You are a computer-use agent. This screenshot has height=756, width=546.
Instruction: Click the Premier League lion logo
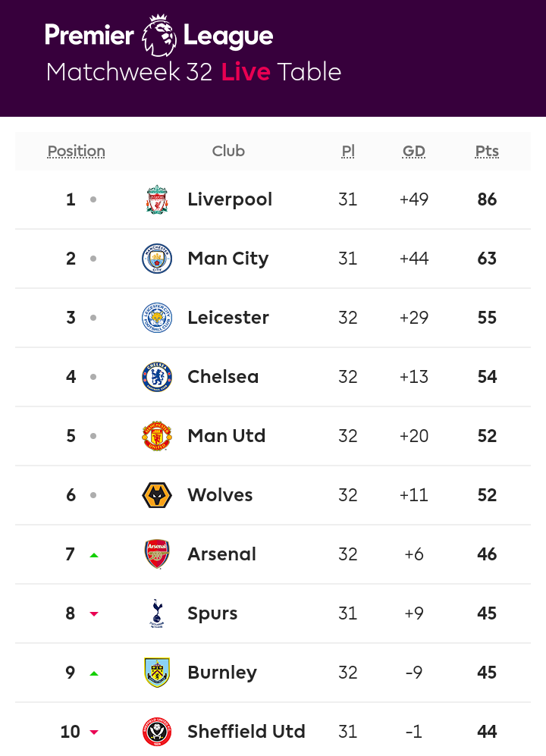tap(159, 35)
